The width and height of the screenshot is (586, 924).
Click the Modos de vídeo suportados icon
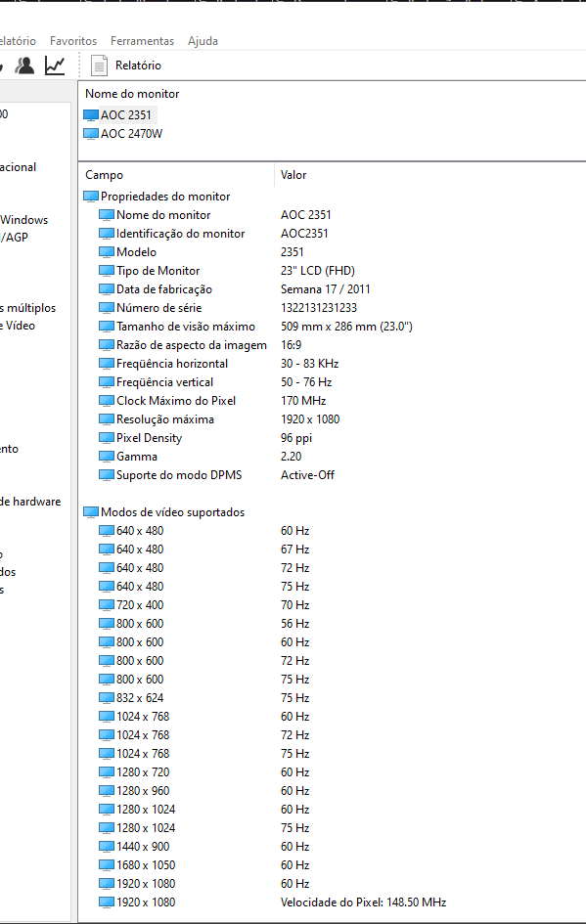pyautogui.click(x=91, y=512)
